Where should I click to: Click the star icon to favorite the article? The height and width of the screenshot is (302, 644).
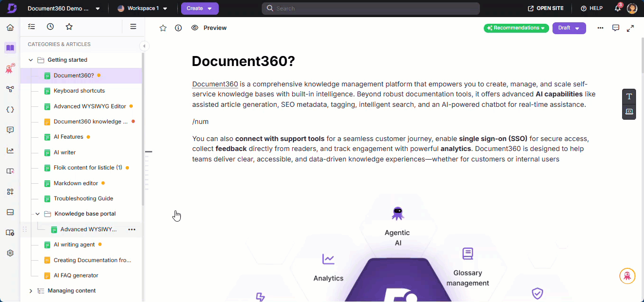pyautogui.click(x=163, y=28)
